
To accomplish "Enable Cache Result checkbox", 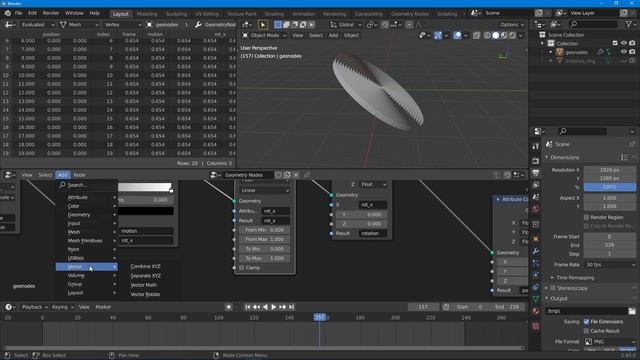I will (x=587, y=331).
